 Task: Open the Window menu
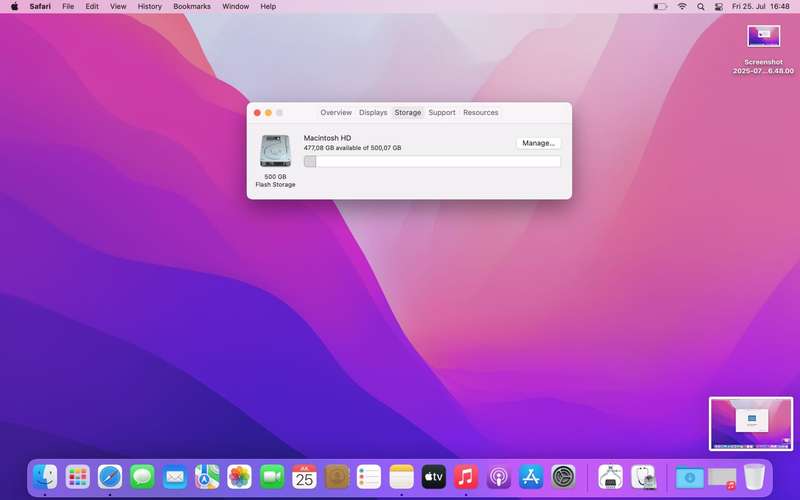pyautogui.click(x=236, y=7)
